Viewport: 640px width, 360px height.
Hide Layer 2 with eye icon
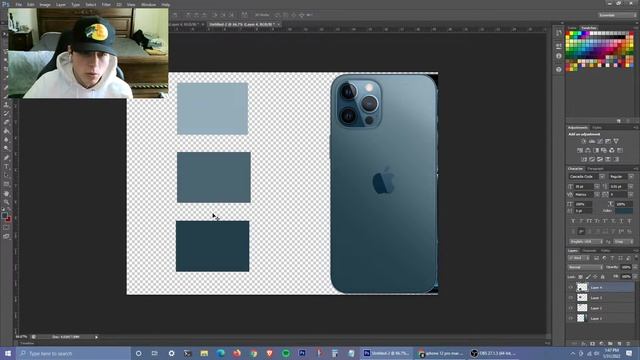point(571,308)
